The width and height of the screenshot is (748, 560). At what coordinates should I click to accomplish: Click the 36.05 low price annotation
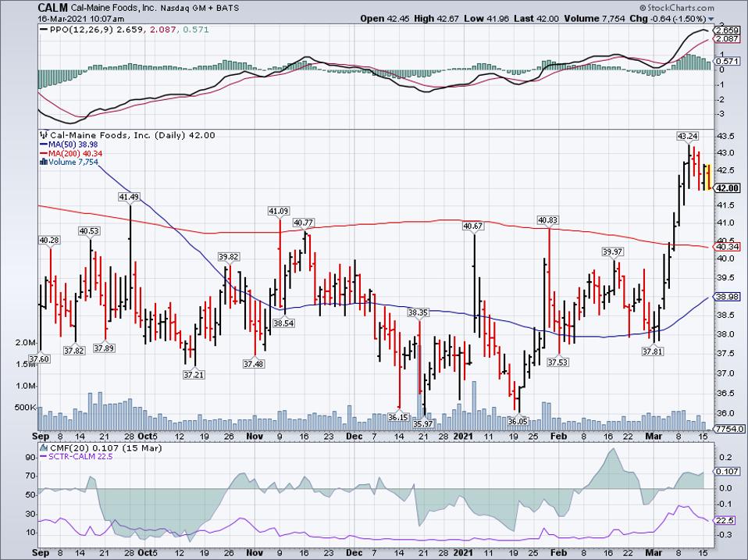pyautogui.click(x=518, y=421)
